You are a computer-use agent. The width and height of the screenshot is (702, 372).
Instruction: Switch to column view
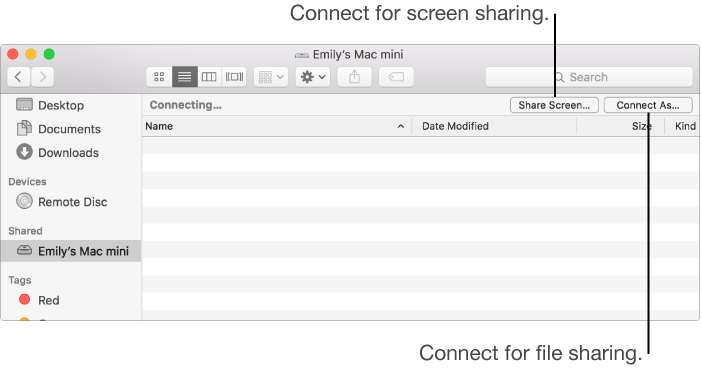(209, 77)
